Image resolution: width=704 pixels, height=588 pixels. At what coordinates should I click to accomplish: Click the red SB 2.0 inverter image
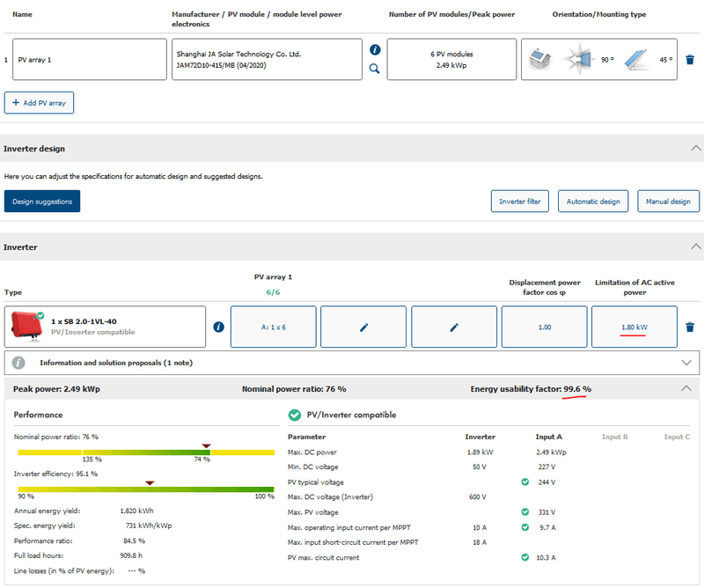point(25,327)
